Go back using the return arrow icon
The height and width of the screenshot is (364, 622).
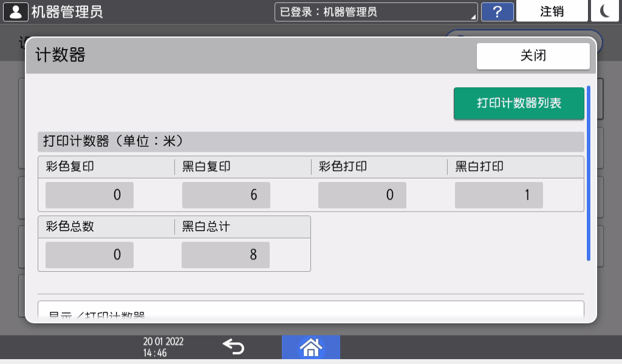[x=233, y=346]
